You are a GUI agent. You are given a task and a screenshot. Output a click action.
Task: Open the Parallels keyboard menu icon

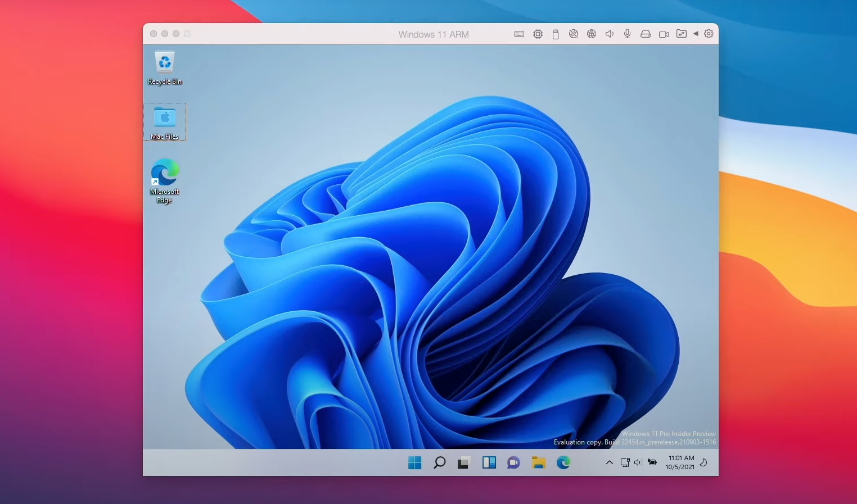tap(519, 34)
